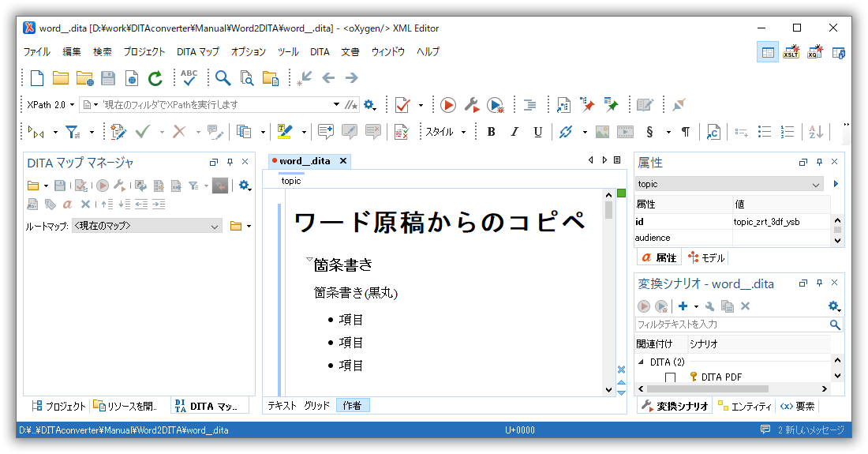This screenshot has width=868, height=454.
Task: Insert unordered list icon
Action: click(x=765, y=132)
